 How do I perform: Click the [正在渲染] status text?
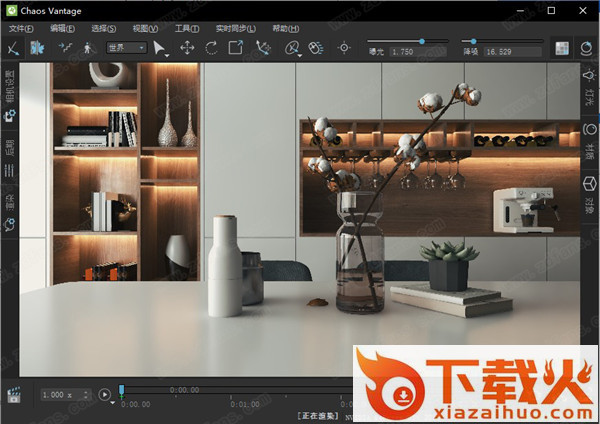(318, 416)
